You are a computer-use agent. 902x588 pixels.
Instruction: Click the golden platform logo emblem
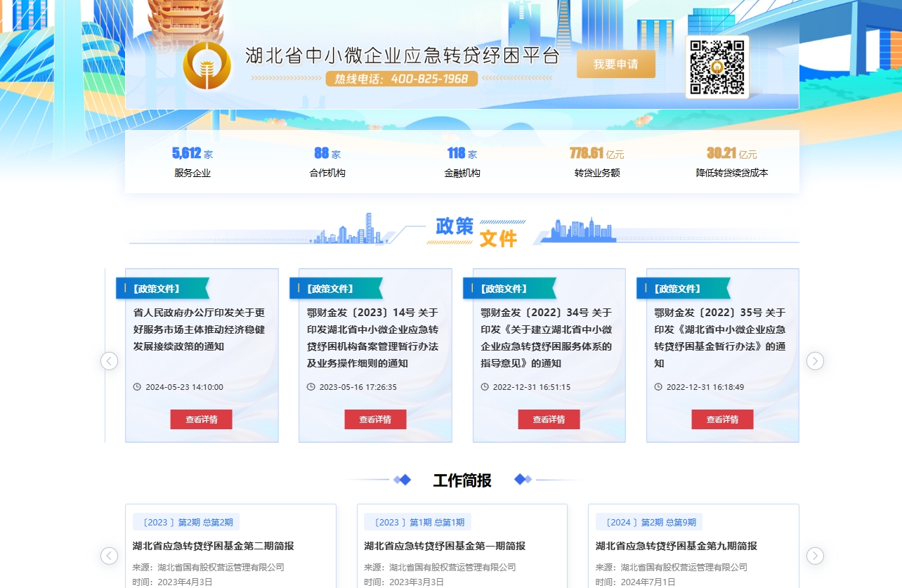coord(207,66)
